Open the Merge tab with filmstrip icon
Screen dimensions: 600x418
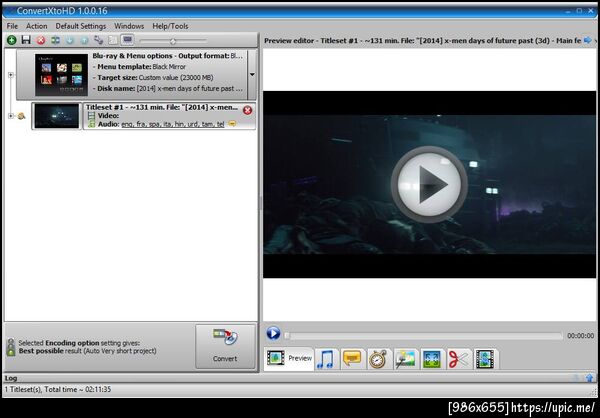485,359
